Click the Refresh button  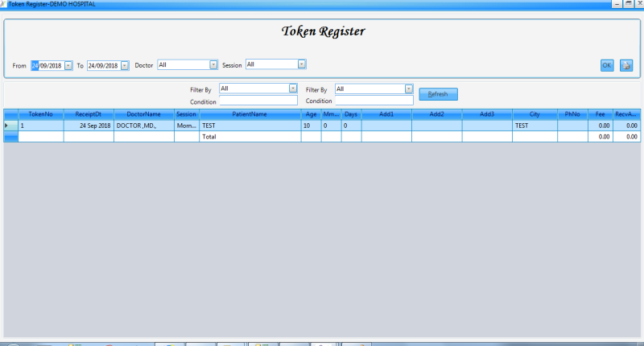(438, 94)
